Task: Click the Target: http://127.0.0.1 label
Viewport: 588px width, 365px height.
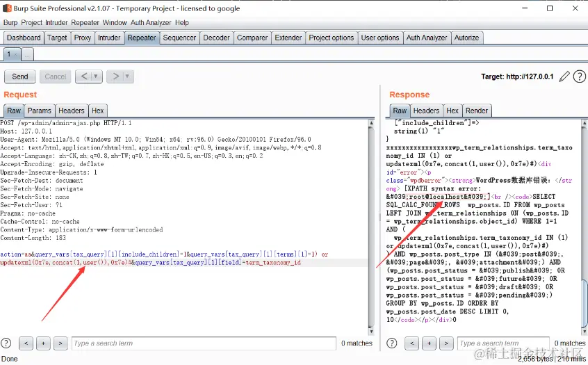Action: coord(517,76)
